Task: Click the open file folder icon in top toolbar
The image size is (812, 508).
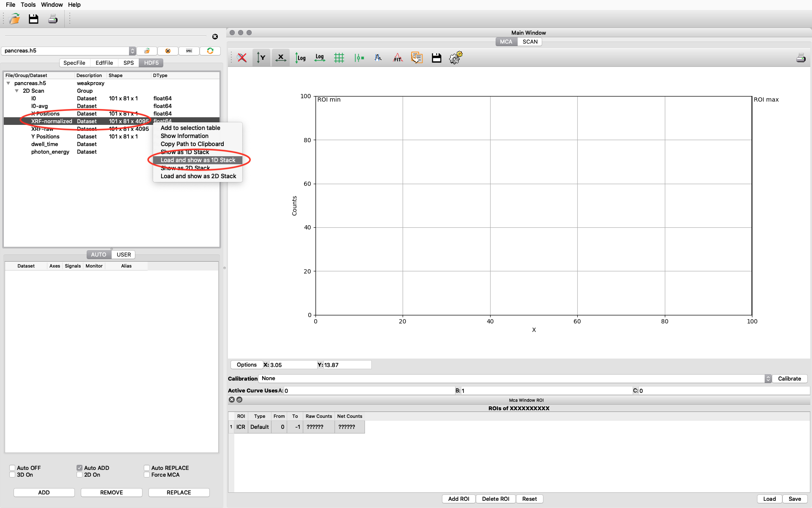Action: 15,19
